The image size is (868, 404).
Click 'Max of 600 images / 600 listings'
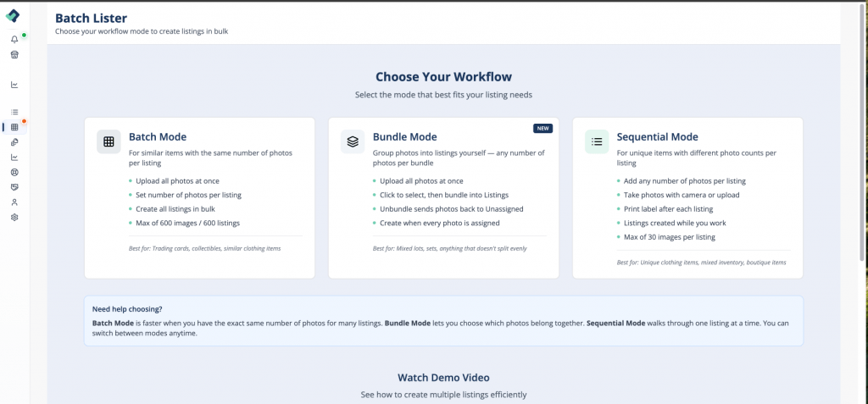click(x=187, y=223)
